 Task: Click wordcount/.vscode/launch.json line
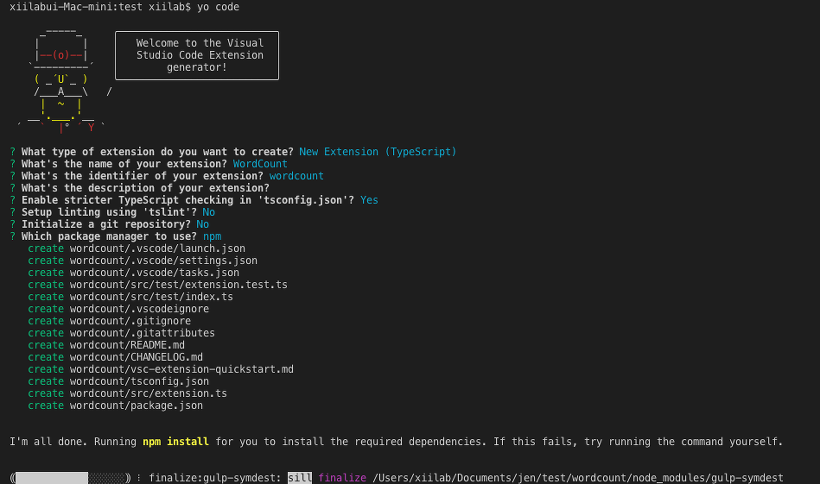click(x=136, y=248)
